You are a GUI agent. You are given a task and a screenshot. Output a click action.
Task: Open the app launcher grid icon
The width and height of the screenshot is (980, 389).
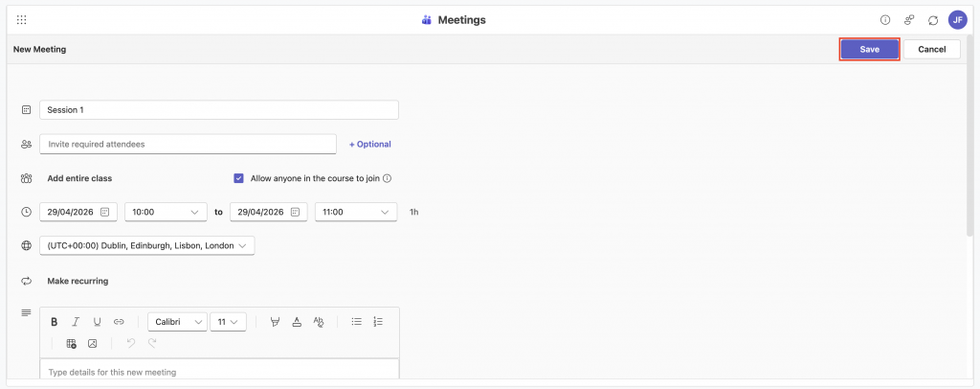click(21, 20)
